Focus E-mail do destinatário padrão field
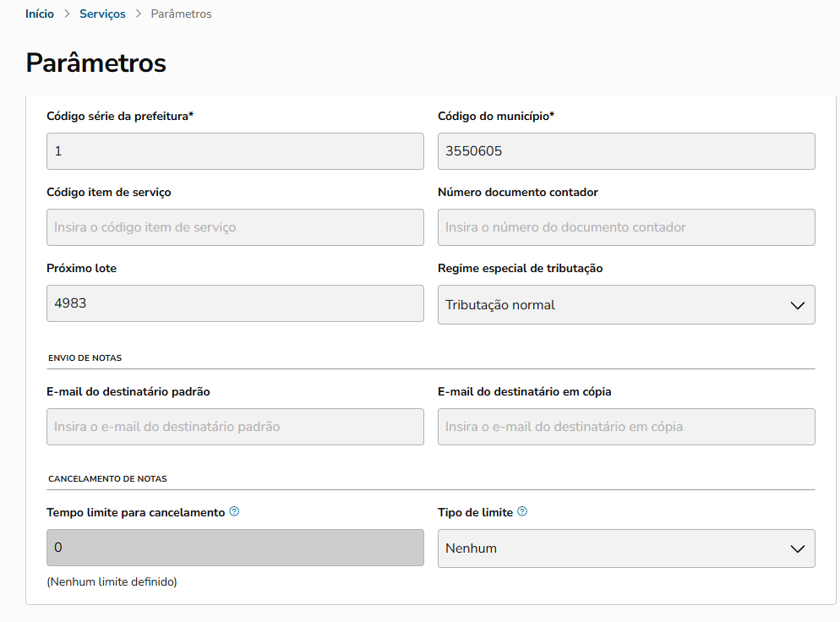This screenshot has width=840, height=622. coord(235,427)
